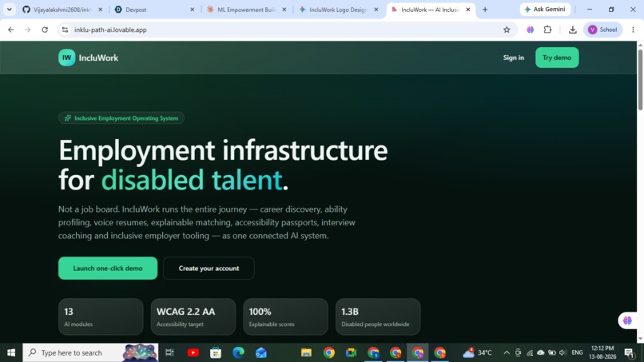
Task: Open Chrome's three-dot menu
Action: coord(633,30)
